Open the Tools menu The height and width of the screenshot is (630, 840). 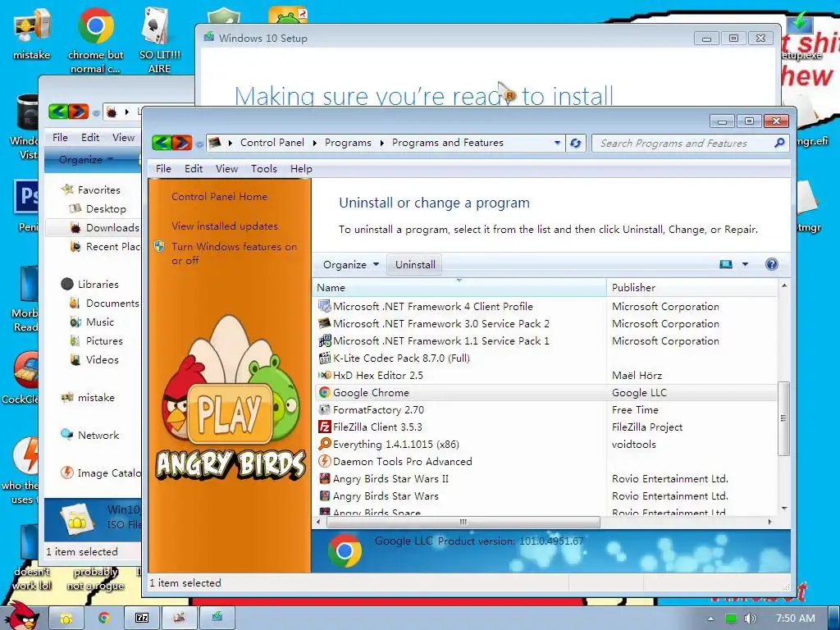(264, 169)
